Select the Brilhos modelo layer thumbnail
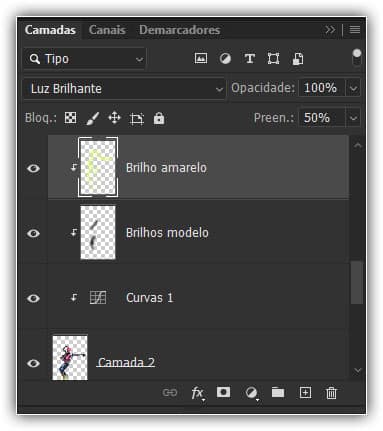The height and width of the screenshot is (431, 383). click(x=98, y=232)
